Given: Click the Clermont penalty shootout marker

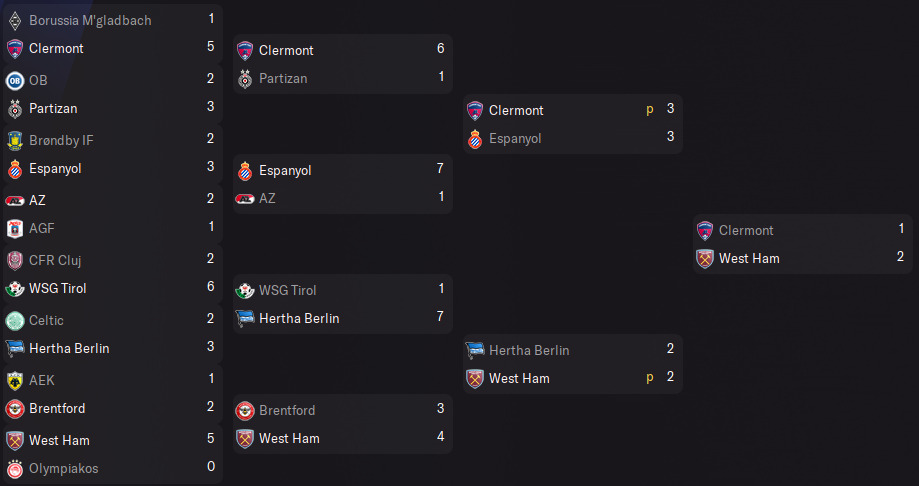Looking at the screenshot, I should pos(649,110).
